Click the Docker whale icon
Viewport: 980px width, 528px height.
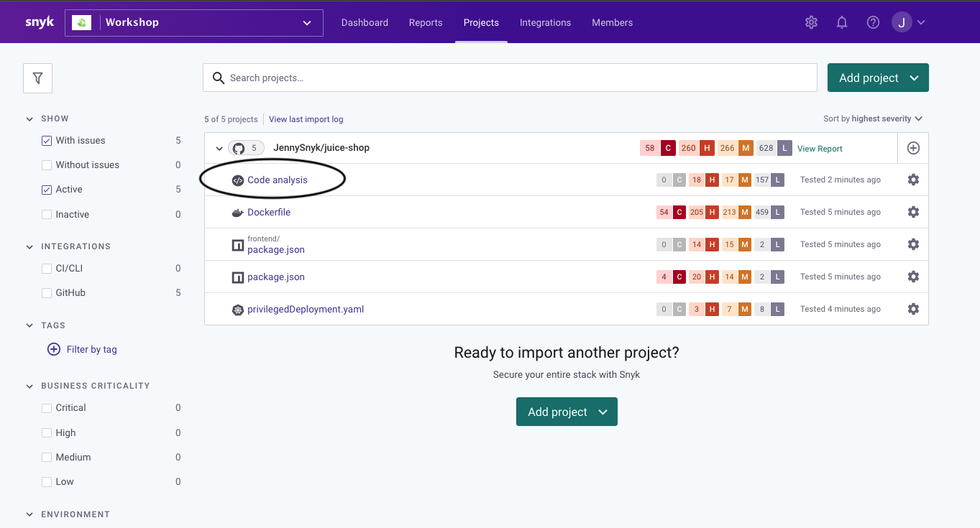coord(238,213)
